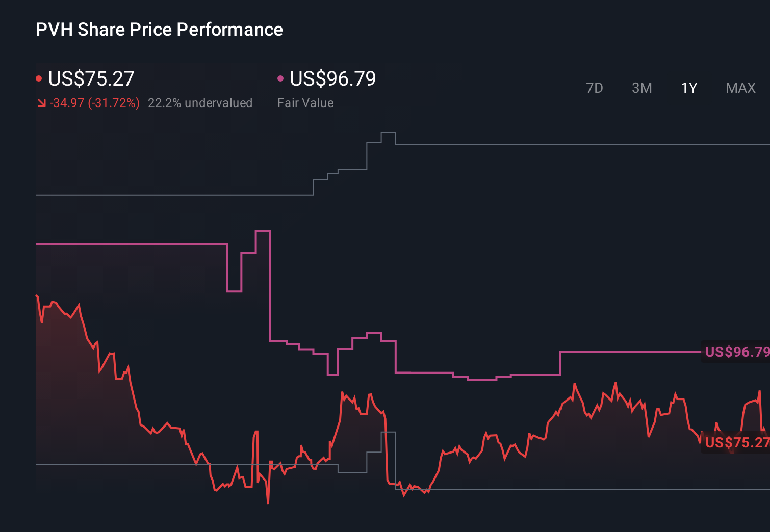The height and width of the screenshot is (532, 770).
Task: Toggle Fair Value series via its legend dot
Action: tap(280, 77)
